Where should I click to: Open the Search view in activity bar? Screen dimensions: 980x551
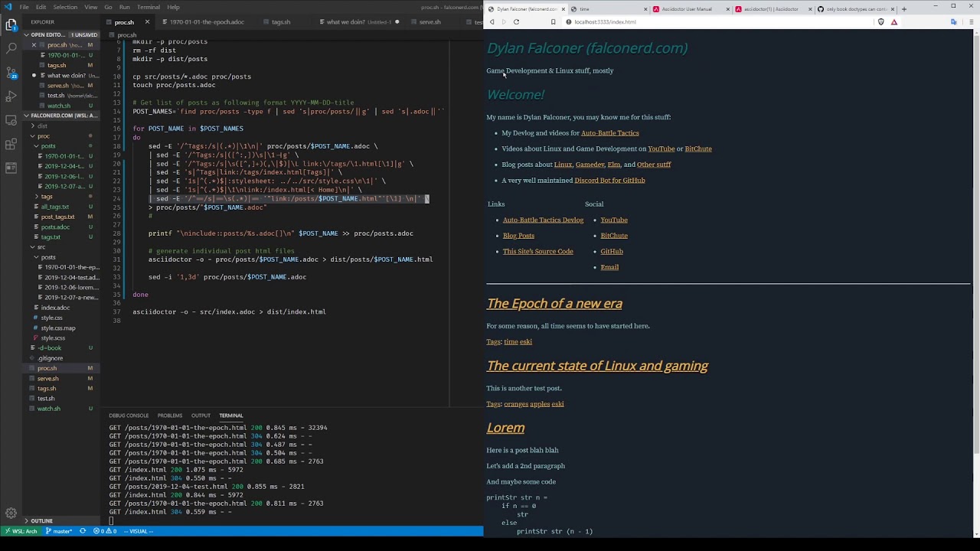click(11, 49)
